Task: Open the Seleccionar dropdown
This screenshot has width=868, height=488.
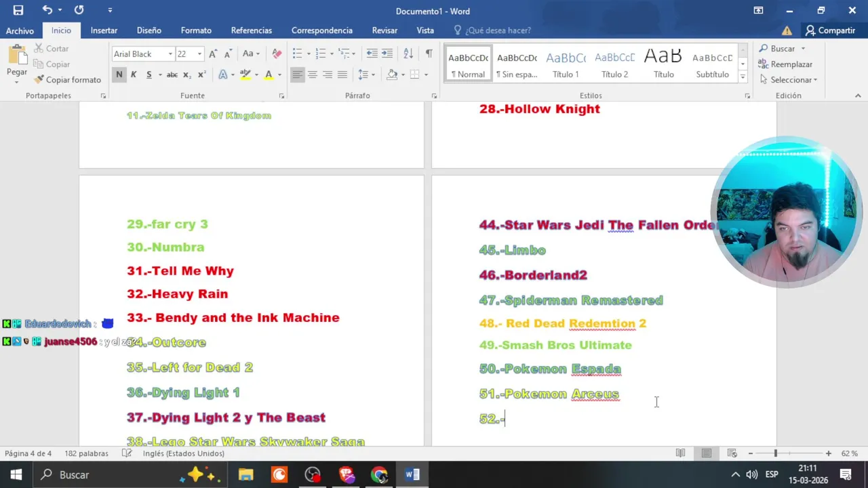Action: click(789, 80)
